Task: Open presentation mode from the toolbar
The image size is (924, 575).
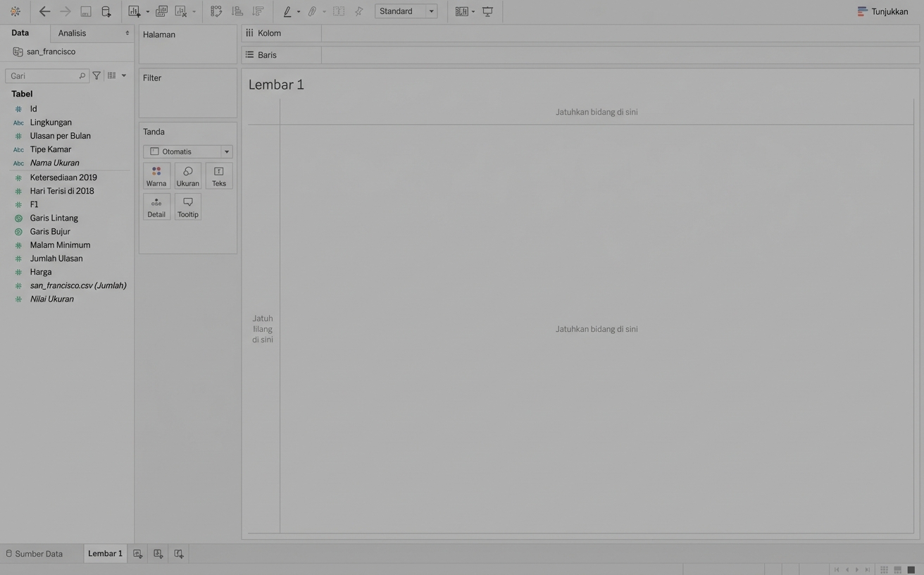Action: 487,11
